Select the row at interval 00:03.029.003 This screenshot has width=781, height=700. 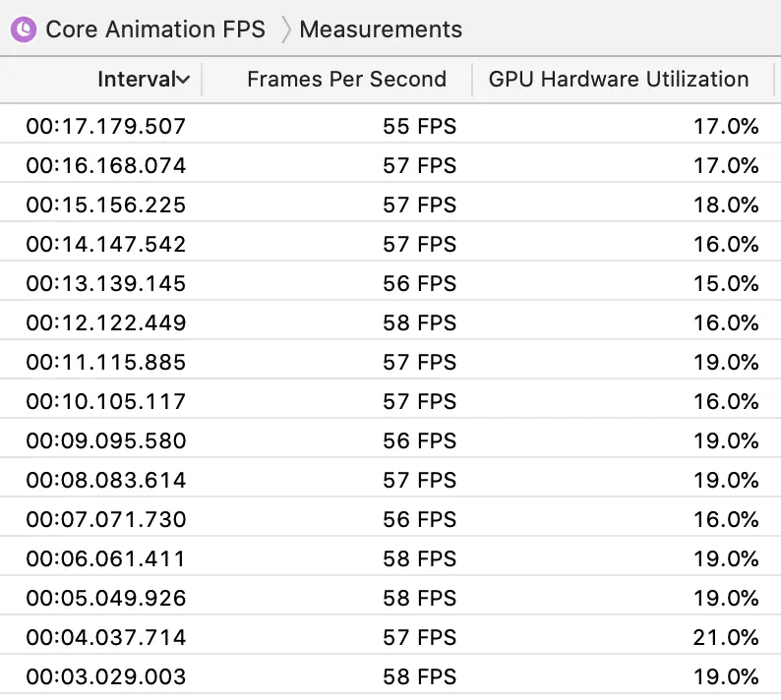[x=106, y=676]
